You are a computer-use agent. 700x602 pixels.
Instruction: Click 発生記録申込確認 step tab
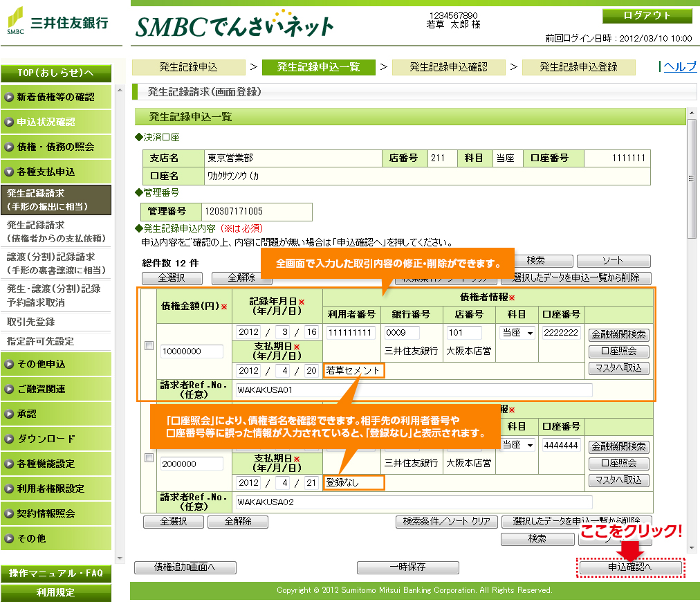(x=449, y=67)
